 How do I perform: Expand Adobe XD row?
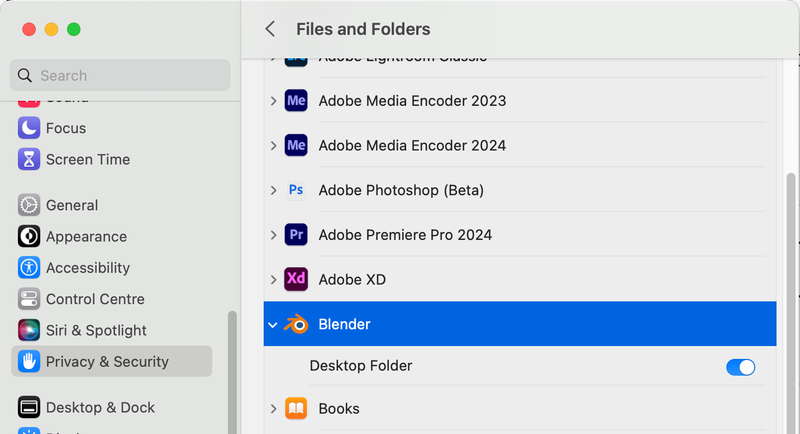(273, 279)
